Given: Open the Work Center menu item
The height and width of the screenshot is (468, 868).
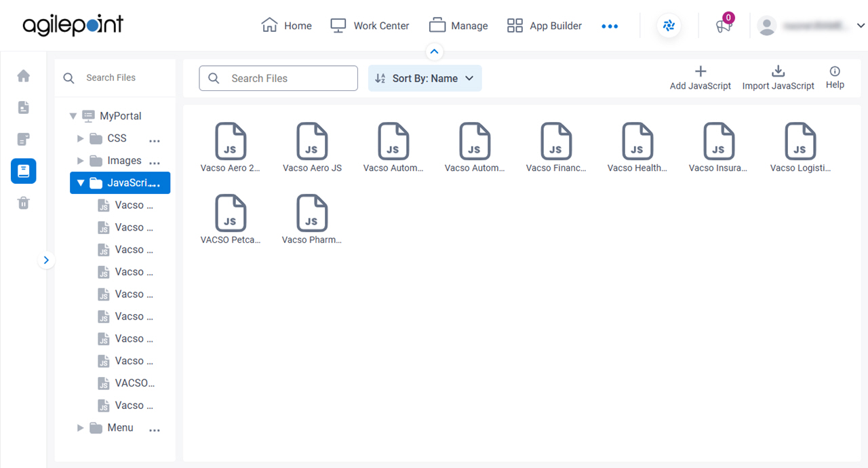Looking at the screenshot, I should tap(370, 26).
